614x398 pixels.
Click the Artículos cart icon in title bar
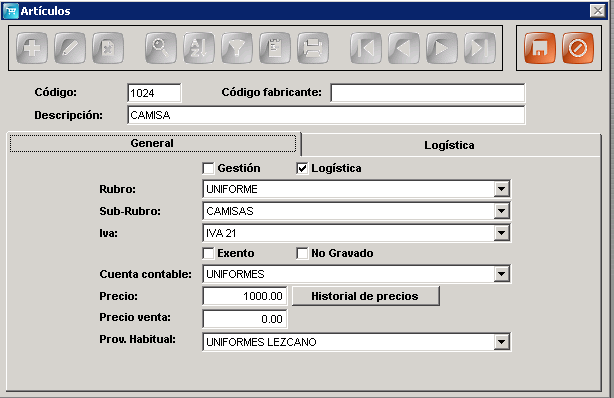coord(11,11)
